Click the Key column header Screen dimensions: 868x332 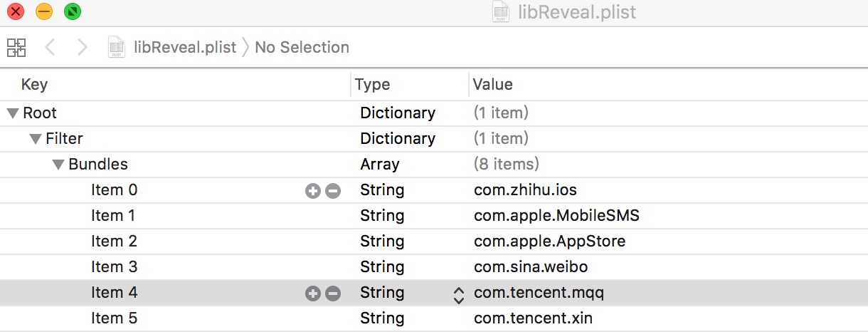[34, 85]
